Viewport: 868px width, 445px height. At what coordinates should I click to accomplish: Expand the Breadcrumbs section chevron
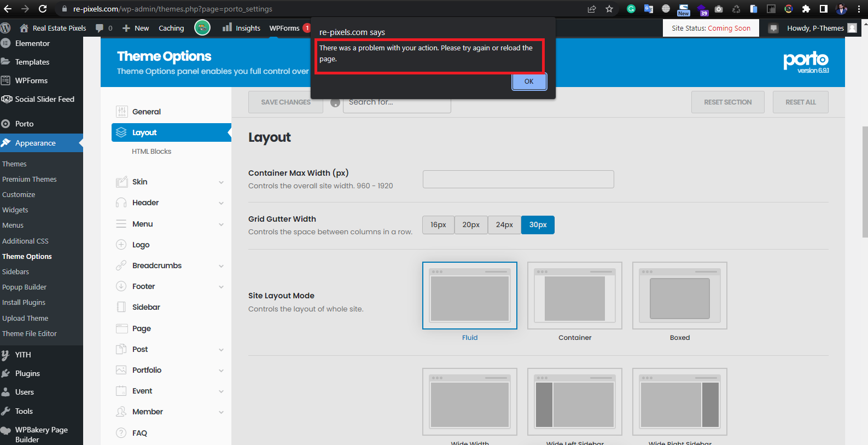coord(222,266)
